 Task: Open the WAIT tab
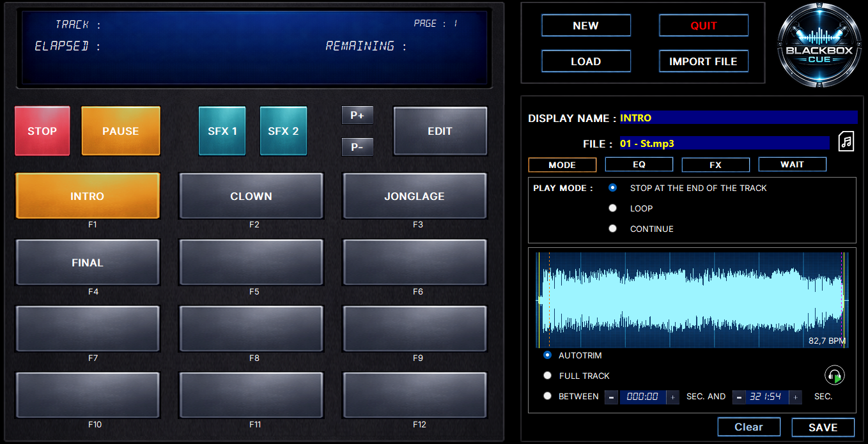[792, 164]
